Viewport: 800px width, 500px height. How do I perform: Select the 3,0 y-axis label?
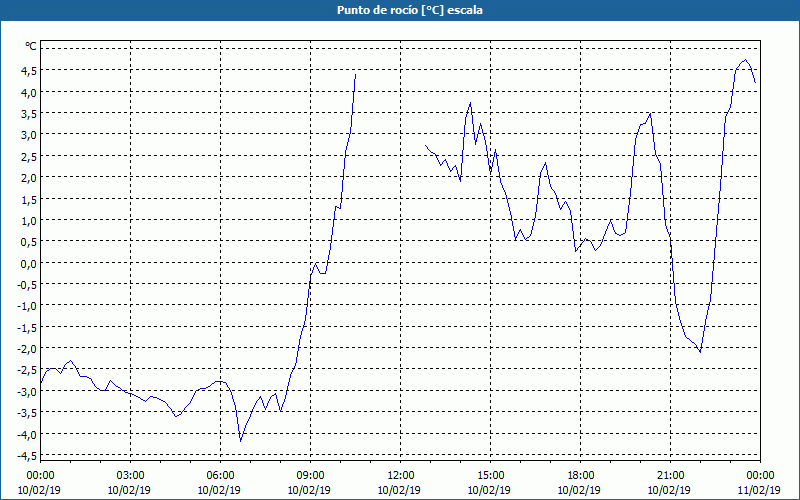(30, 135)
